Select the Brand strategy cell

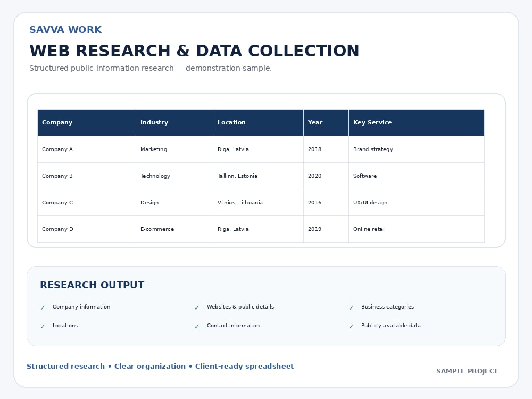click(417, 149)
